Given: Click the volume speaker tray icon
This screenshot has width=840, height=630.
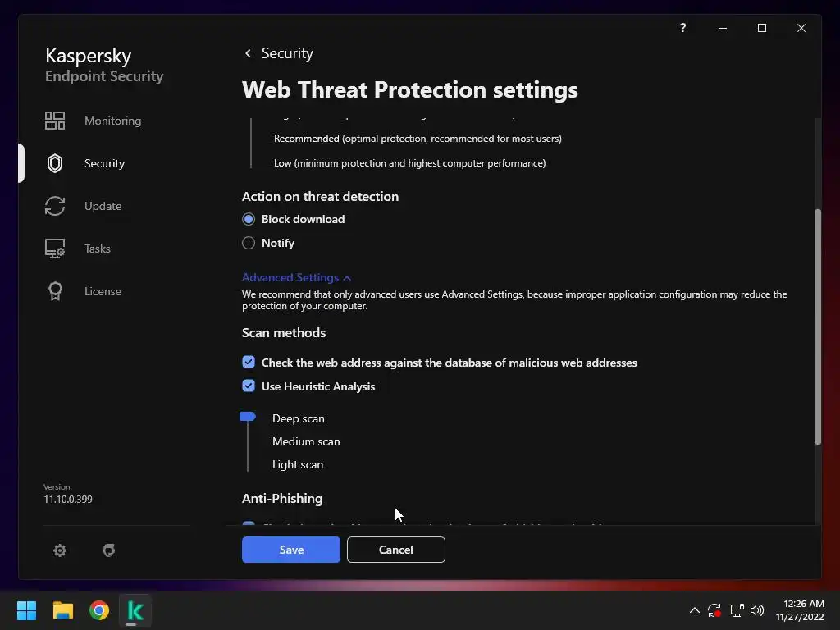Looking at the screenshot, I should pos(757,610).
